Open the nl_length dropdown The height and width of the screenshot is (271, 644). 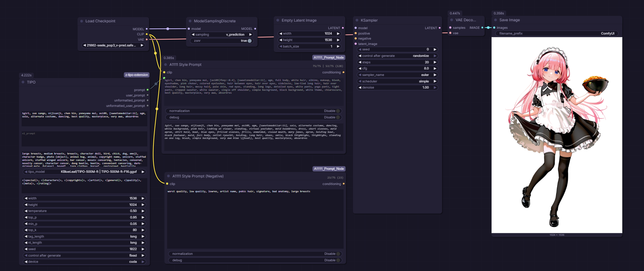pos(85,243)
